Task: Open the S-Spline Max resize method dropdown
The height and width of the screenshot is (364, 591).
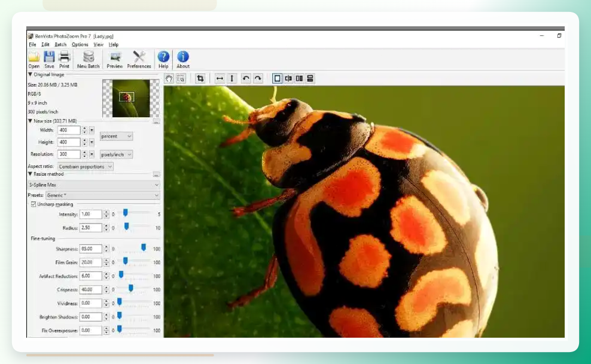Action: point(94,185)
